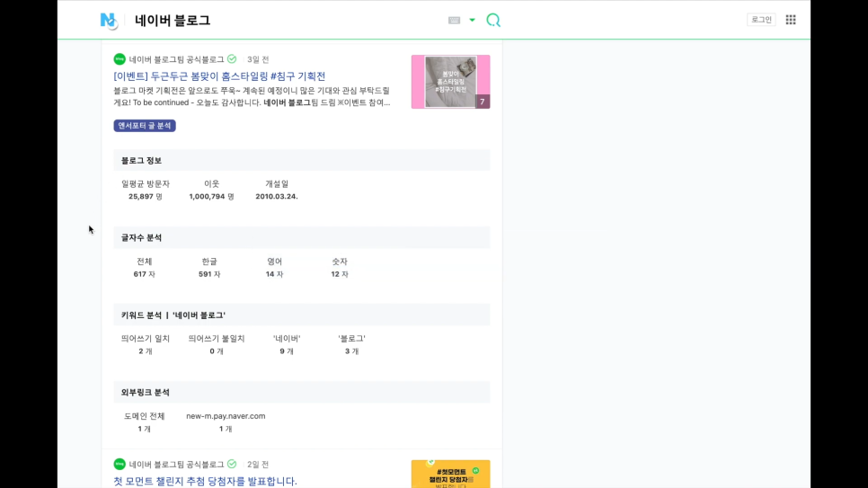The image size is (868, 488).
Task: Click the 로그인 button
Action: (761, 20)
